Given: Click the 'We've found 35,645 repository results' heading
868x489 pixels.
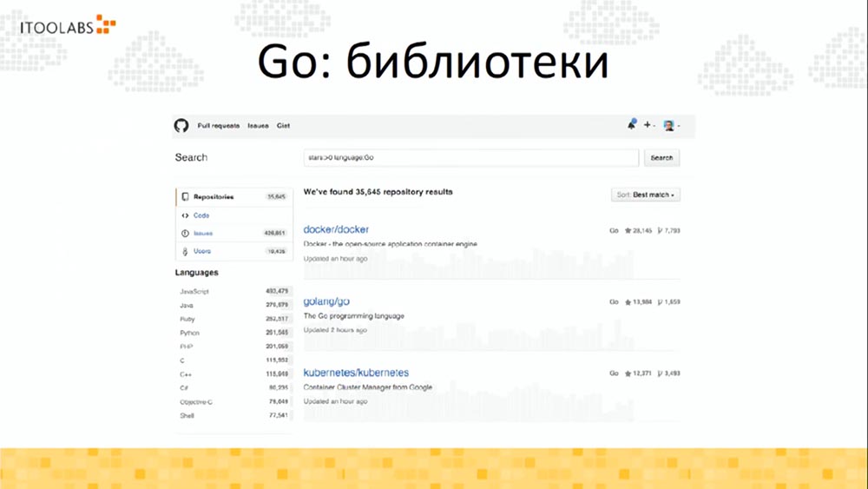Looking at the screenshot, I should click(378, 192).
